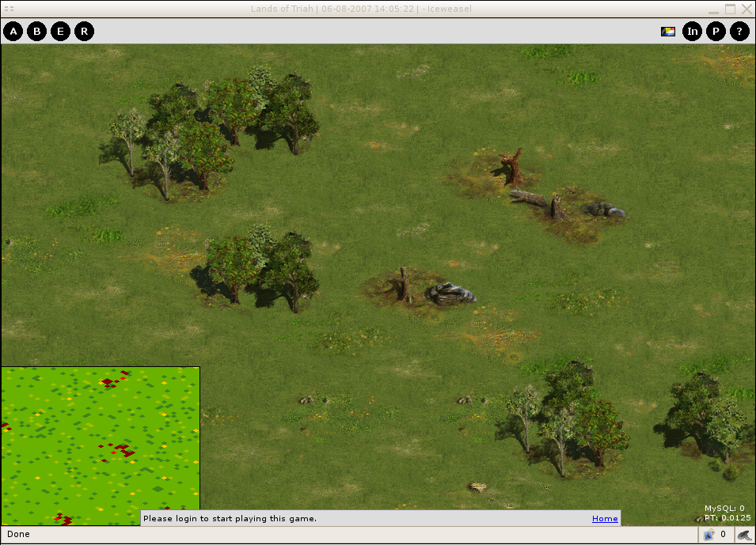
Task: Click the large gray boulder beside the stump
Action: [450, 294]
